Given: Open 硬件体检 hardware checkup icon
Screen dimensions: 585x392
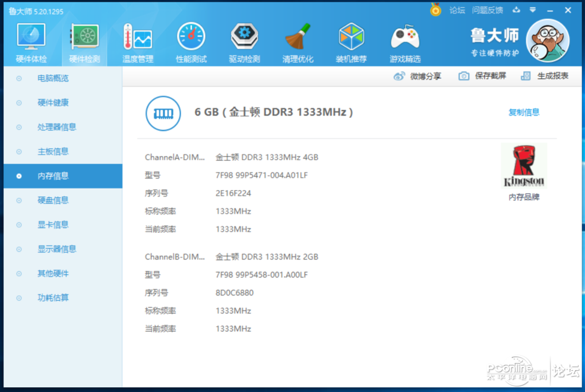Looking at the screenshot, I should (31, 43).
